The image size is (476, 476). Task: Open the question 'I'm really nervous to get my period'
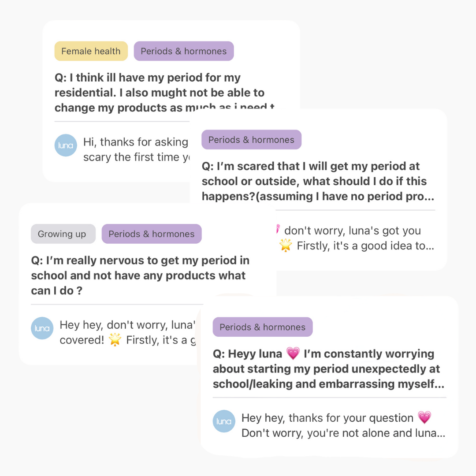tap(140, 275)
